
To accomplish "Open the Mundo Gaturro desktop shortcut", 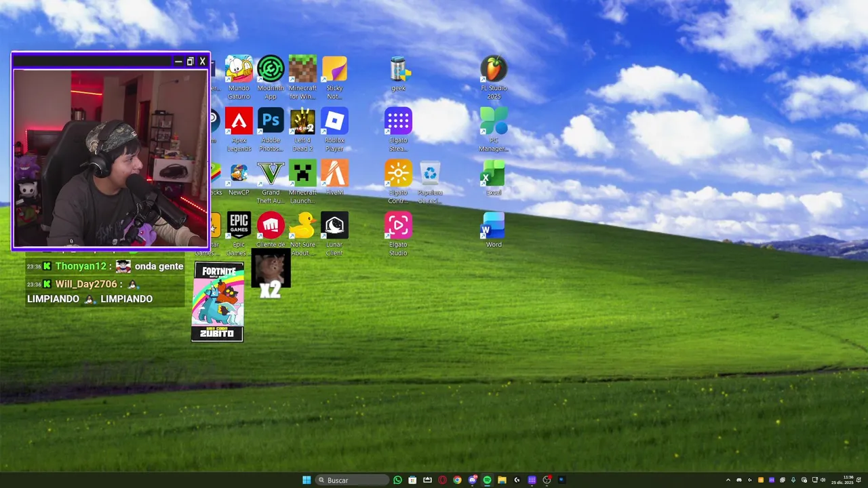I will pyautogui.click(x=239, y=77).
